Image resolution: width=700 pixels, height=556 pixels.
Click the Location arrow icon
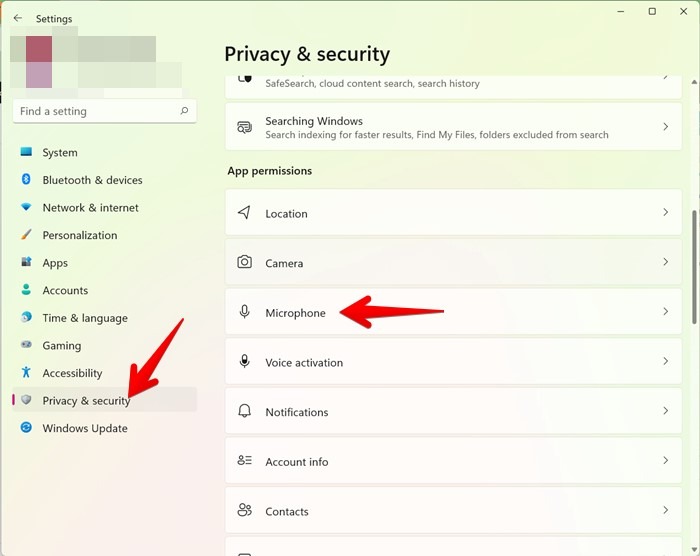pos(244,213)
